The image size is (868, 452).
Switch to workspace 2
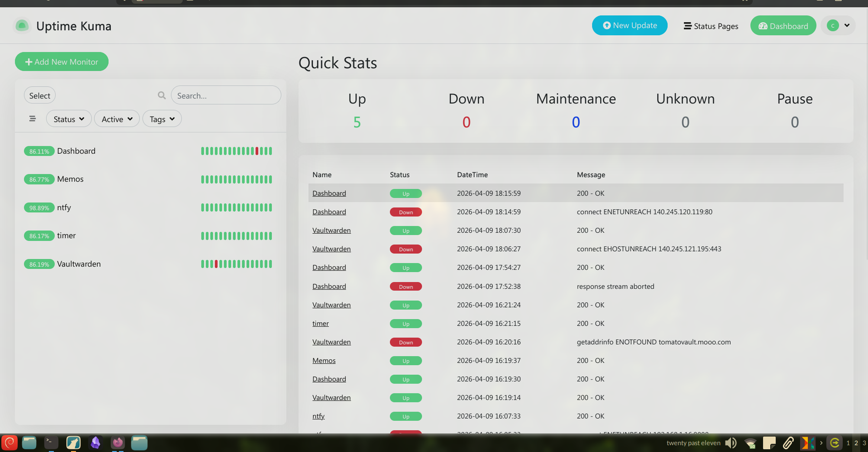(856, 443)
